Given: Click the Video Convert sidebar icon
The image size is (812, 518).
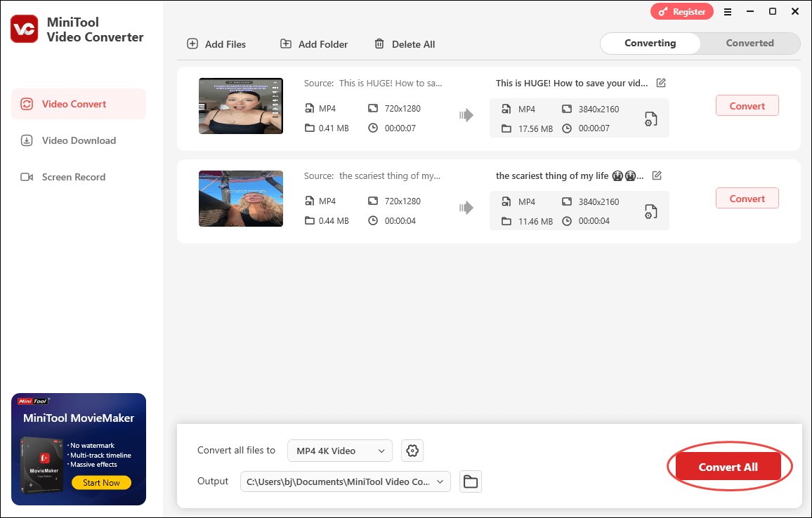Looking at the screenshot, I should pyautogui.click(x=27, y=104).
